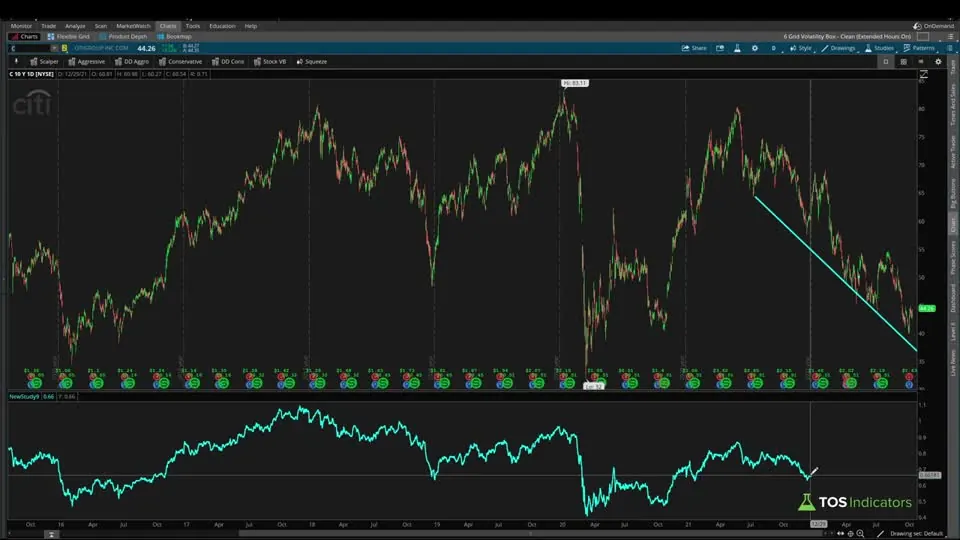Load the Conservative study set
The image size is (960, 540).
tap(180, 61)
